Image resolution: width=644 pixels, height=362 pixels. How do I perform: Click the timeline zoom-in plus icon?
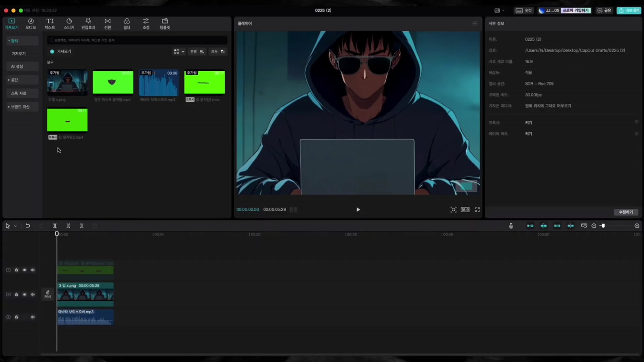coord(637,226)
